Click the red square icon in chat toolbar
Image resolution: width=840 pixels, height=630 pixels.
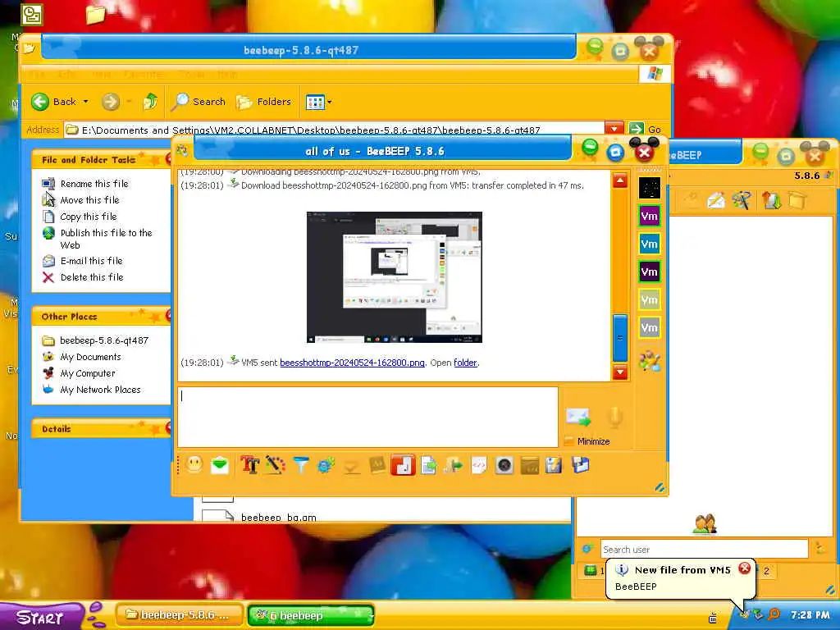click(x=403, y=465)
